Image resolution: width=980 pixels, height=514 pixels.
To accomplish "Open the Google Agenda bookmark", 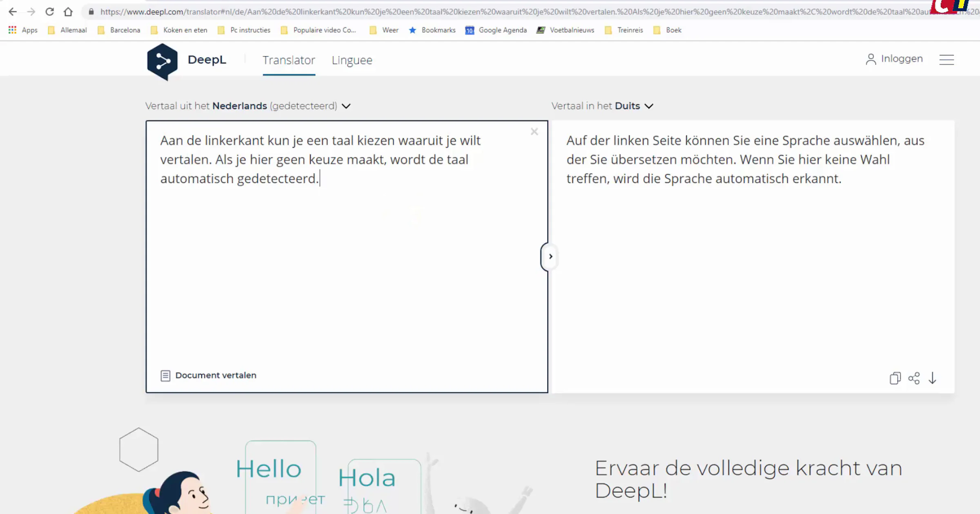I will (496, 30).
